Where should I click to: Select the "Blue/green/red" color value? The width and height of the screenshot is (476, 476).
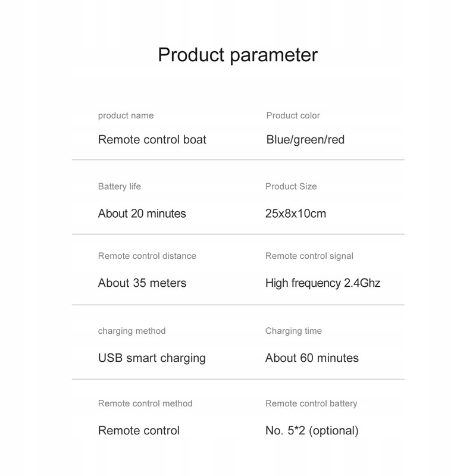(305, 140)
